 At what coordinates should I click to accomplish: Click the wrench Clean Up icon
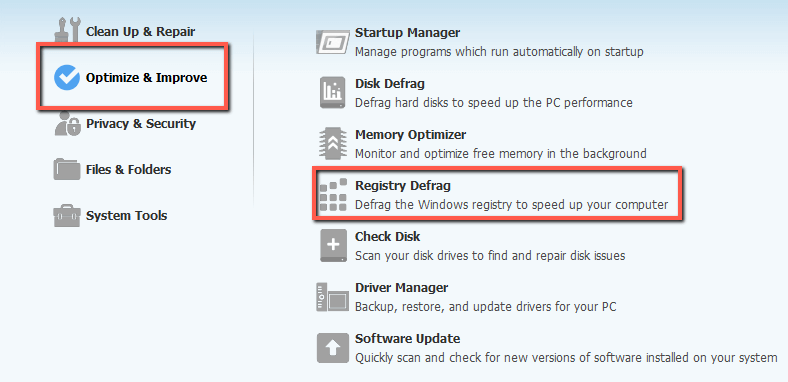tap(67, 30)
